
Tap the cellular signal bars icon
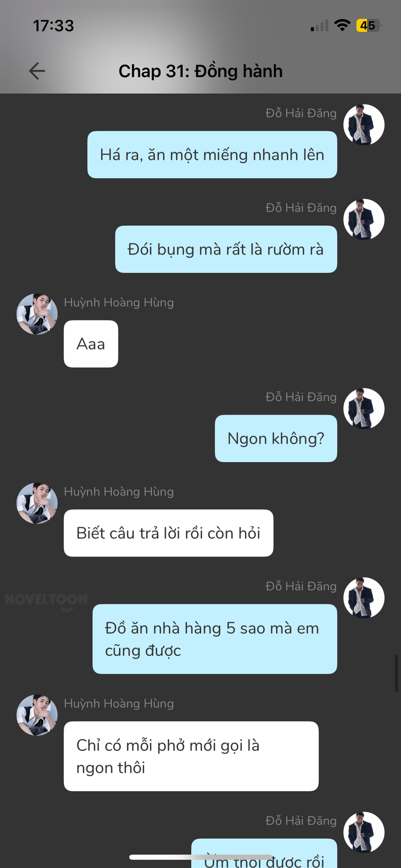tap(320, 26)
